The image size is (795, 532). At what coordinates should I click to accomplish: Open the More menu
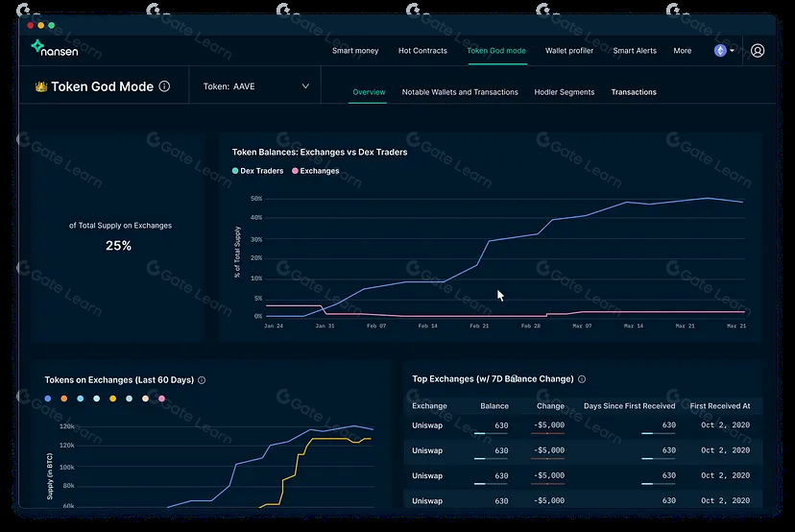[683, 51]
